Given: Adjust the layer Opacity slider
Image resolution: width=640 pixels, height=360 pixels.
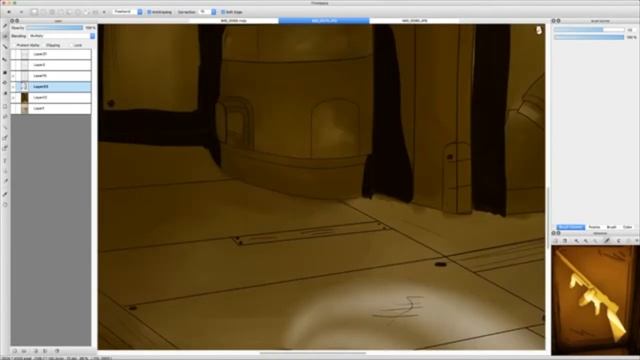Looking at the screenshot, I should coord(54,28).
